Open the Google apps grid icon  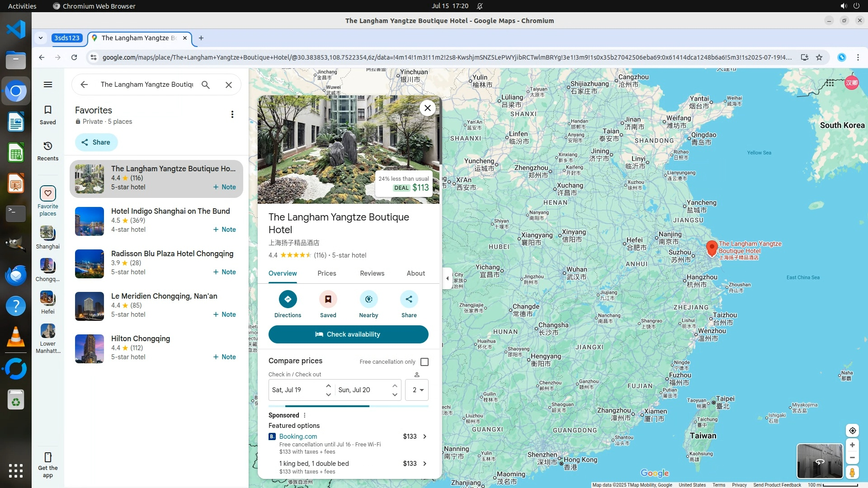click(x=830, y=83)
